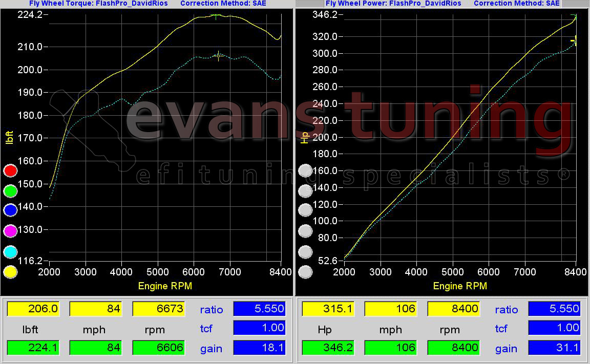Click the ratio label in torque panel

212,310
